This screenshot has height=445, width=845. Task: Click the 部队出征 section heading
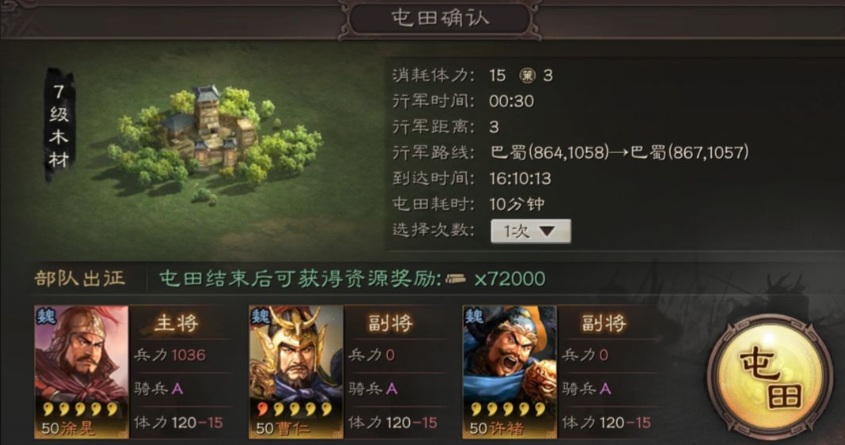80,278
